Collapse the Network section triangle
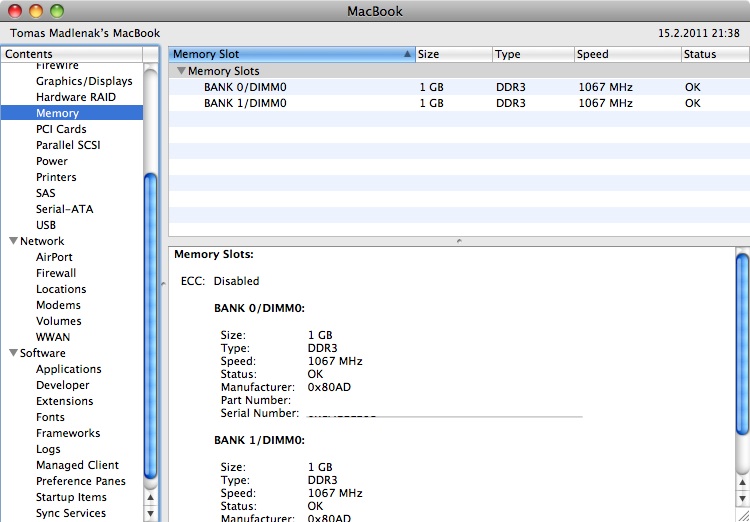Screen dimensions: 750x522 pos(13,241)
